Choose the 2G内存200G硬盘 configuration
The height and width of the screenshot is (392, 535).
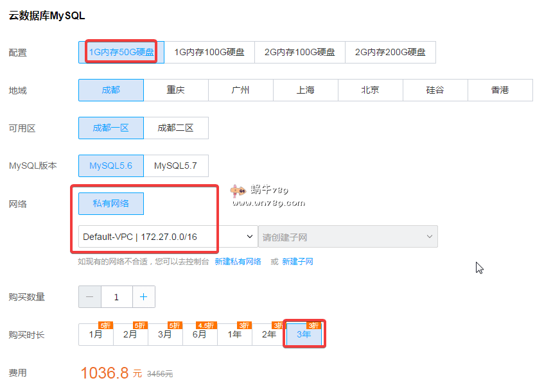390,53
